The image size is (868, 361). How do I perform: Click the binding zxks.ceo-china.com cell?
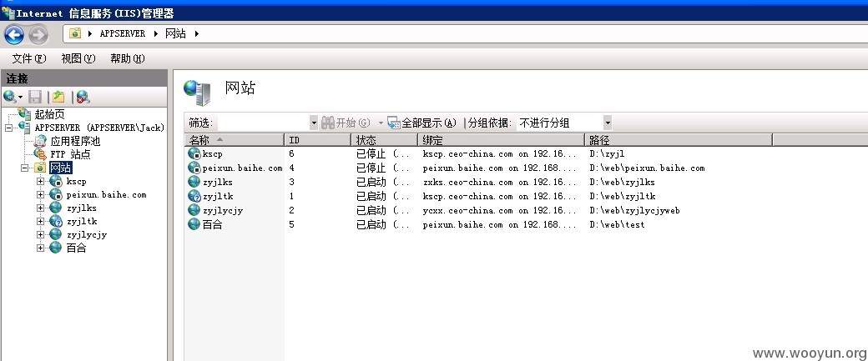click(x=500, y=182)
